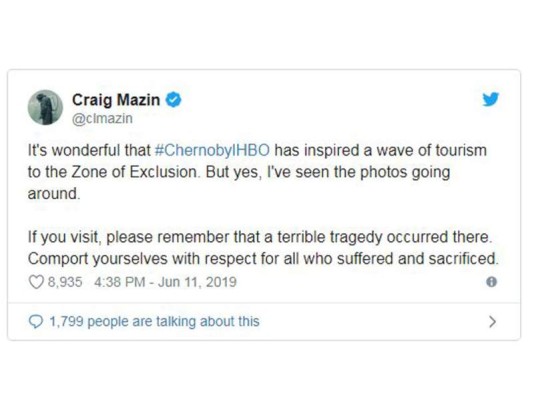The image size is (534, 400).
Task: Click the Twitter bird logo icon
Action: (x=490, y=99)
